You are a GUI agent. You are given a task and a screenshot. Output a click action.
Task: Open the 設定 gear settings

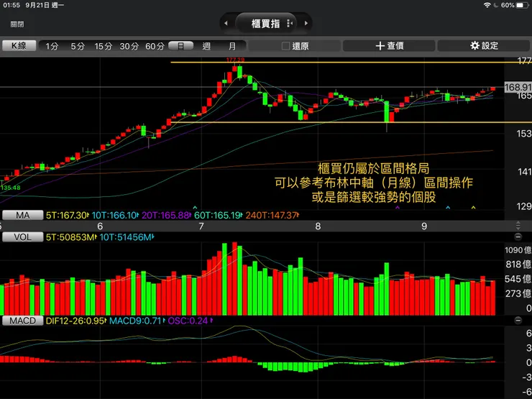[x=484, y=45]
